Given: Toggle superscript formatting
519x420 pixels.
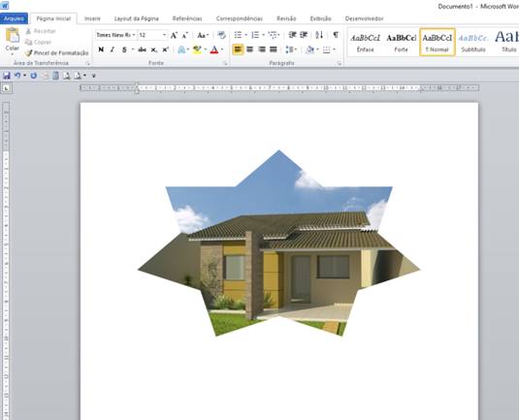Looking at the screenshot, I should (165, 49).
